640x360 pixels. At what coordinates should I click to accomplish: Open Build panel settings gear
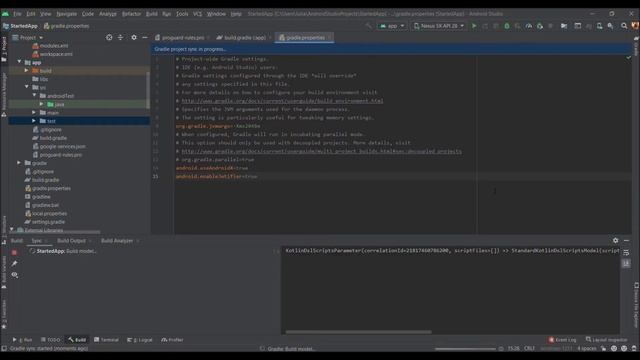pos(615,241)
